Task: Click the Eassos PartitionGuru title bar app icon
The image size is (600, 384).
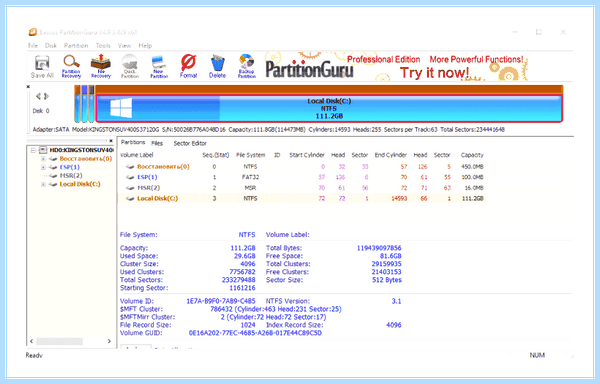Action: pyautogui.click(x=33, y=32)
